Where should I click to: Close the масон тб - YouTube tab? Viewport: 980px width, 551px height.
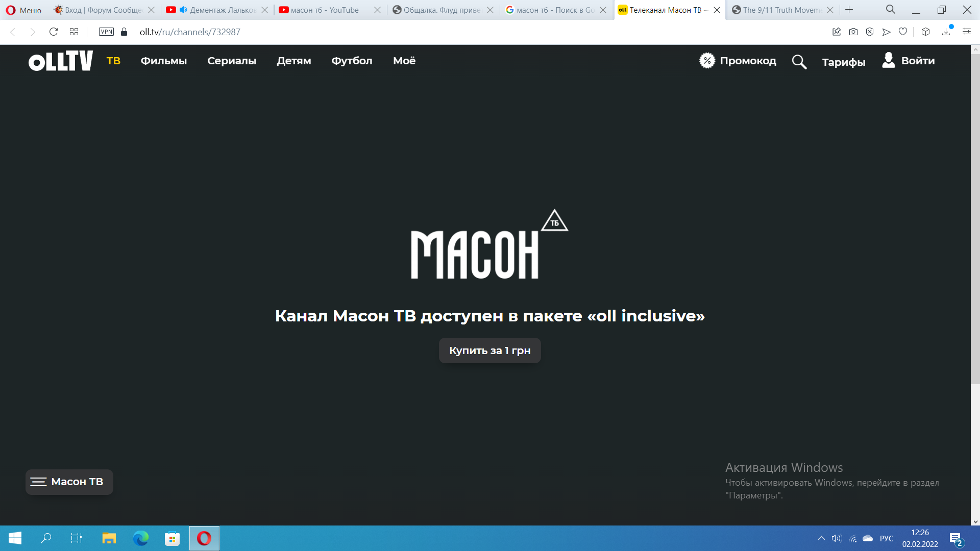pyautogui.click(x=377, y=10)
